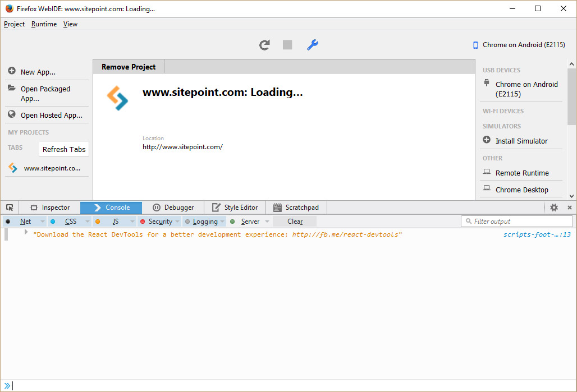Open the Net filter dropdown arrow

point(42,222)
